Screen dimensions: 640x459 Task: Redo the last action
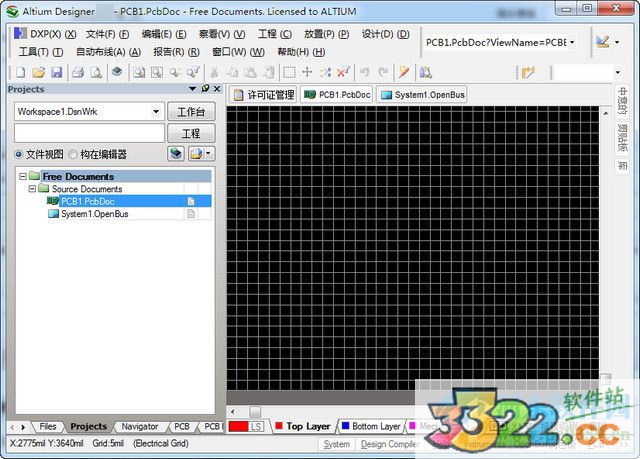point(383,73)
